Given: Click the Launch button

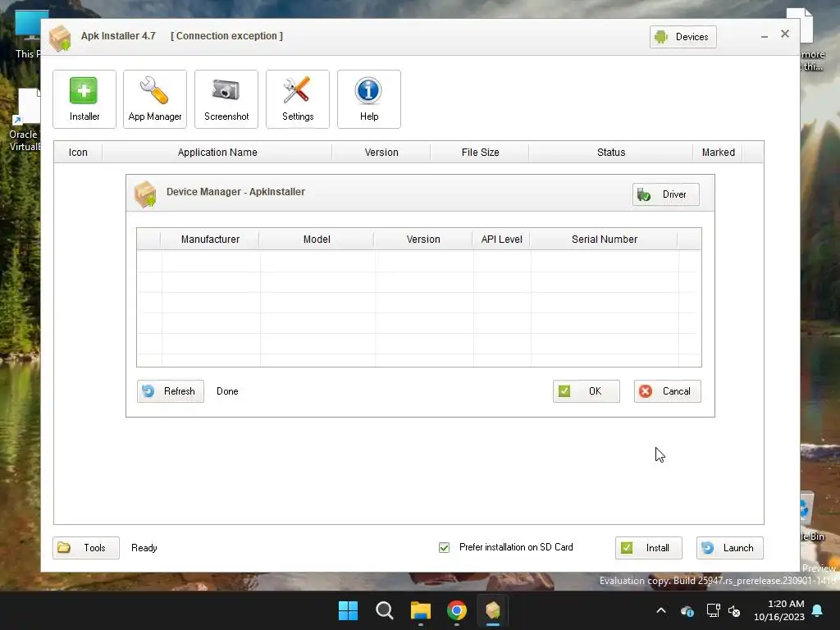Looking at the screenshot, I should coord(729,547).
